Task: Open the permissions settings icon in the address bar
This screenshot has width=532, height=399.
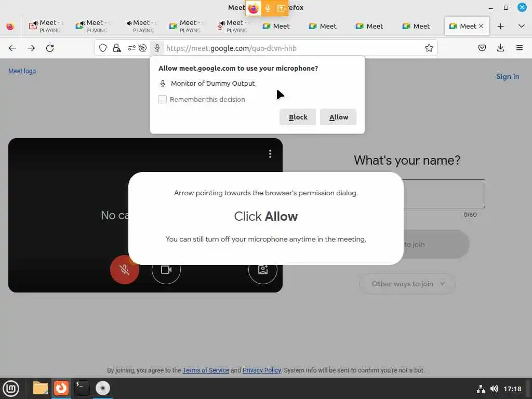Action: pos(131,48)
